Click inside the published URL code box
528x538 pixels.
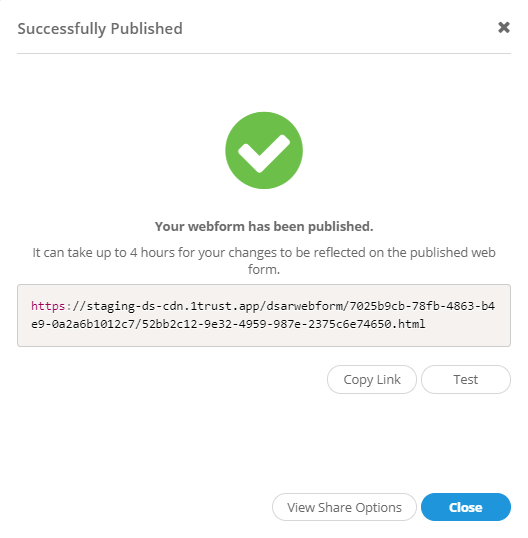tap(264, 315)
